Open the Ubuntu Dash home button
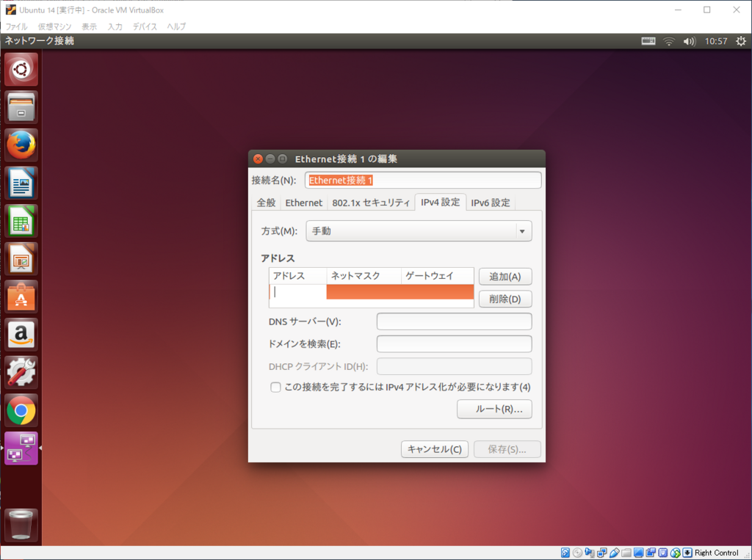The width and height of the screenshot is (752, 560). tap(21, 70)
